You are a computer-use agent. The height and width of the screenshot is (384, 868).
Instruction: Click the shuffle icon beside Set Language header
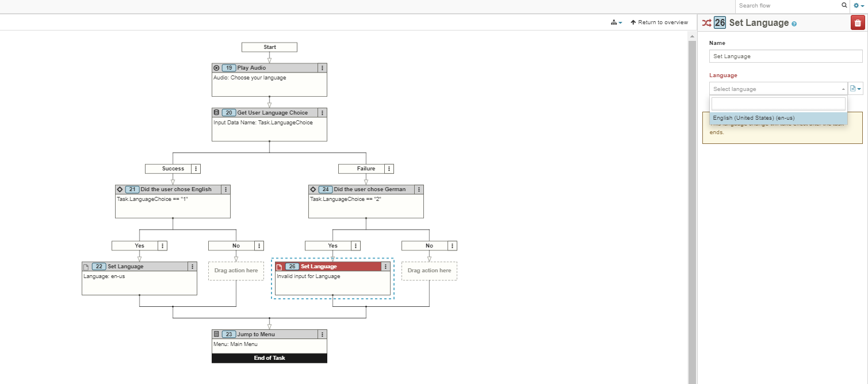[x=706, y=22]
